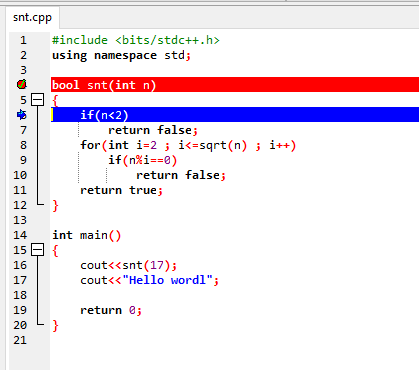Toggle a breakpoint on line number 16

tap(20, 265)
